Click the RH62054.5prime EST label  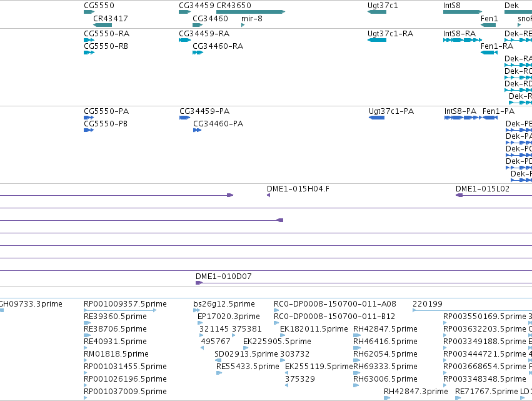385,354
